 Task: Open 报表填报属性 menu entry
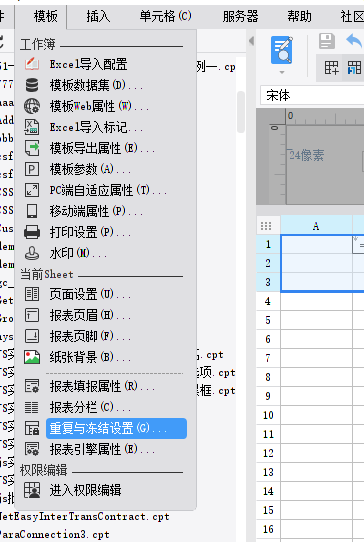(102, 386)
